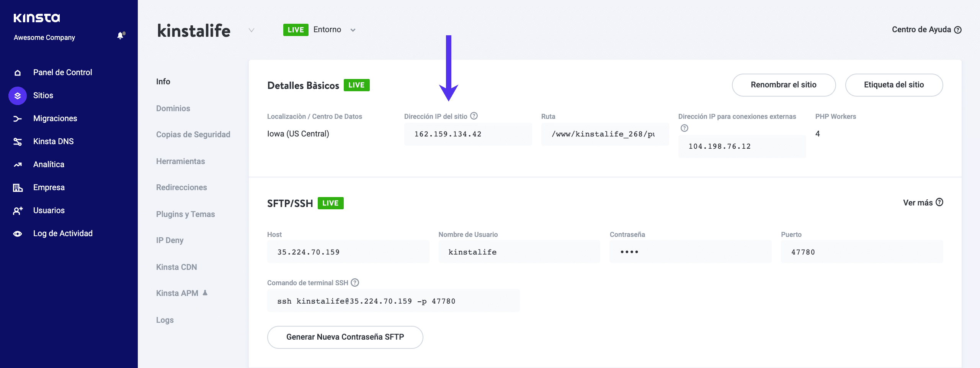Open the Centro de Ayuda link
This screenshot has width=980, height=368.
(x=926, y=30)
